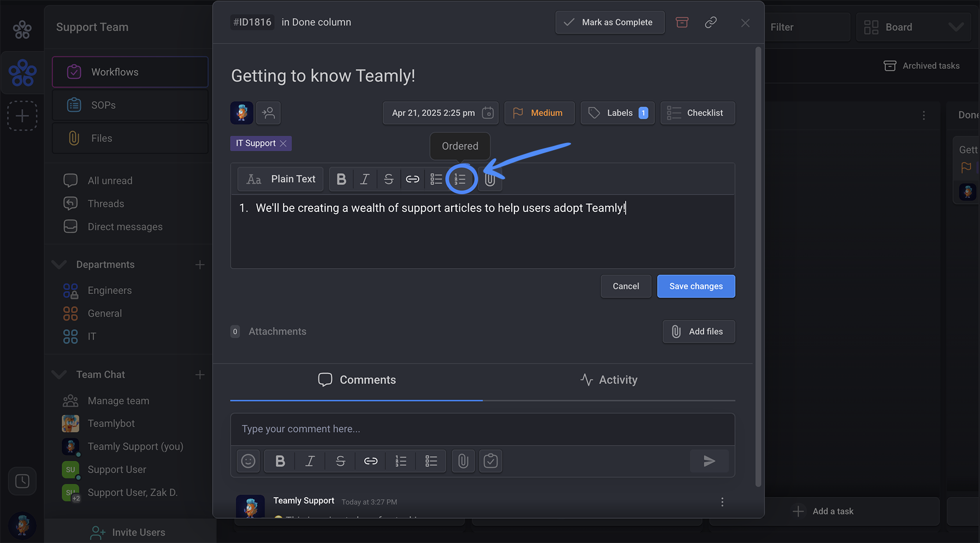Show All unread messages

pyautogui.click(x=110, y=180)
